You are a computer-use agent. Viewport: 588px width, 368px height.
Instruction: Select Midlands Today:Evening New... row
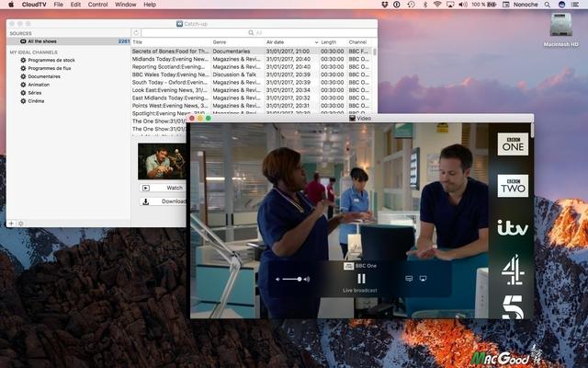tap(251, 59)
